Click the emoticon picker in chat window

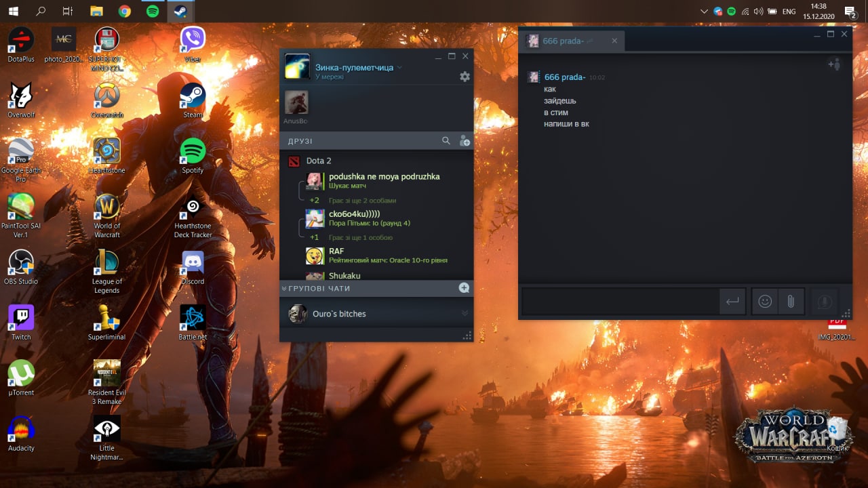(x=765, y=302)
